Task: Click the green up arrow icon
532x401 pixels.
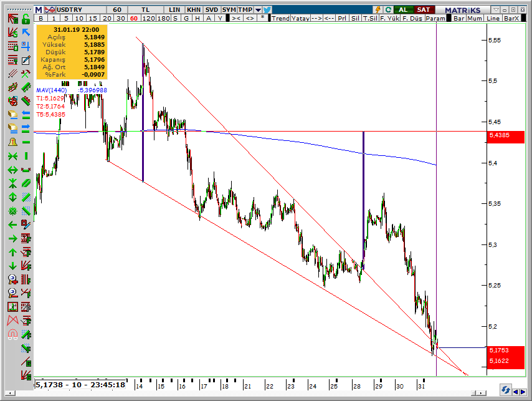Action: (12, 253)
